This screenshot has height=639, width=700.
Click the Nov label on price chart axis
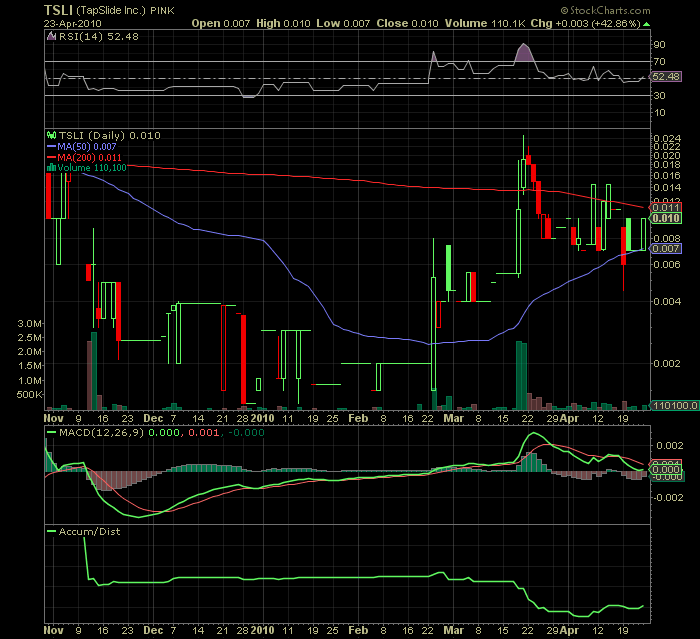54,418
